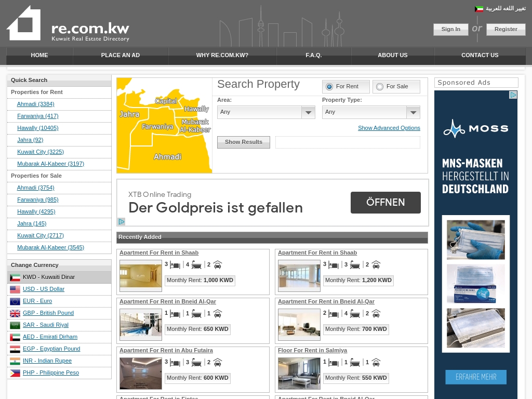Viewport: 532px width, 399px height.
Task: Open the Property Type dropdown
Action: [x=371, y=112]
